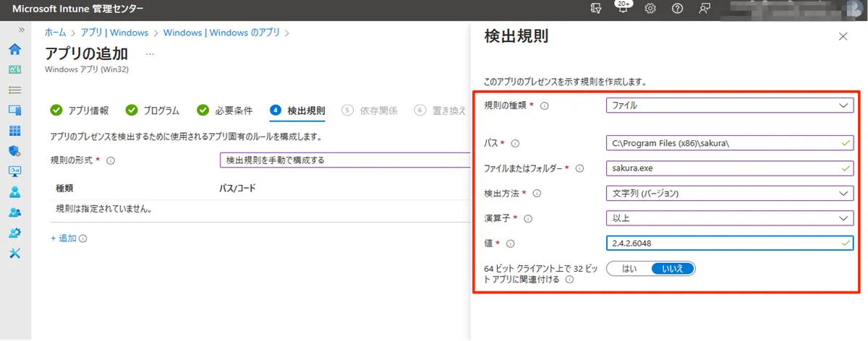Go to the プログラム step tab
Screen dimensions: 868x341
(153, 111)
